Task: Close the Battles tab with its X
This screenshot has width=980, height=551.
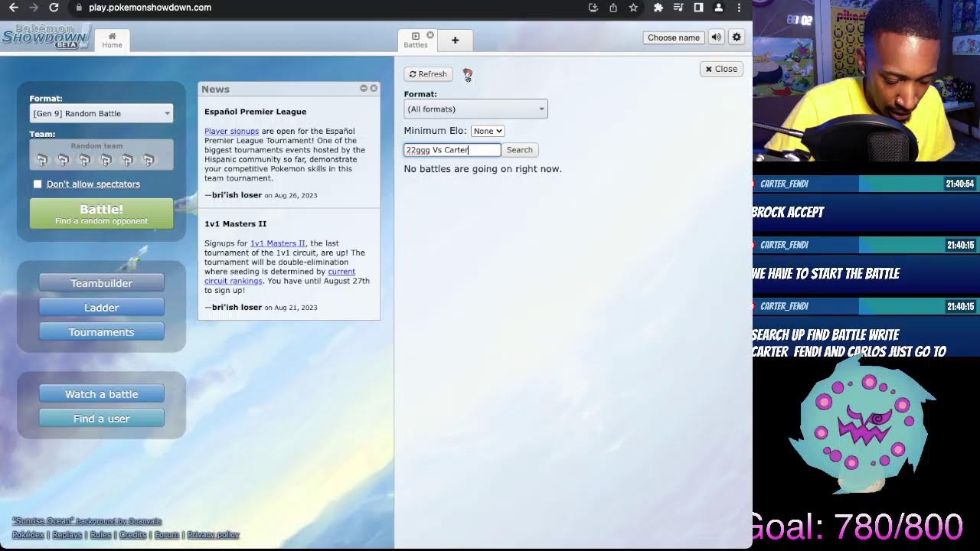Action: point(430,35)
